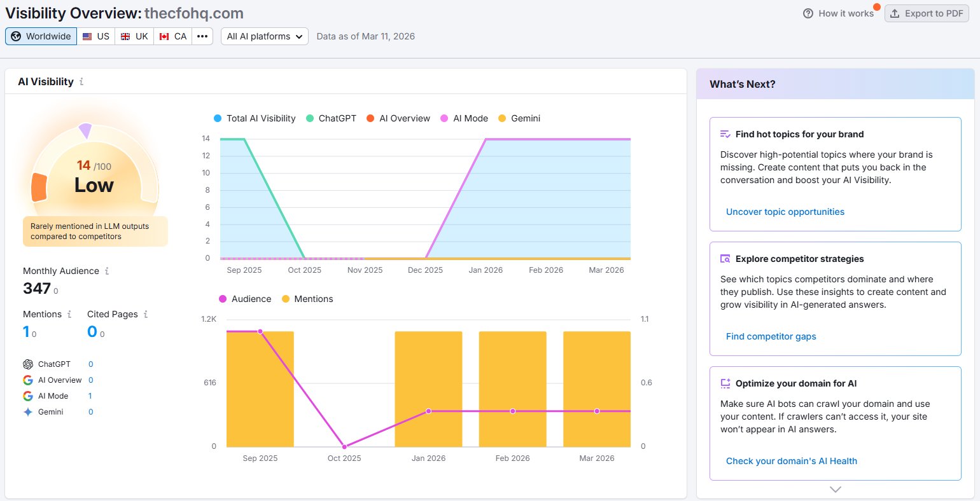
Task: Click the Monthly Audience info icon
Action: coord(107,271)
